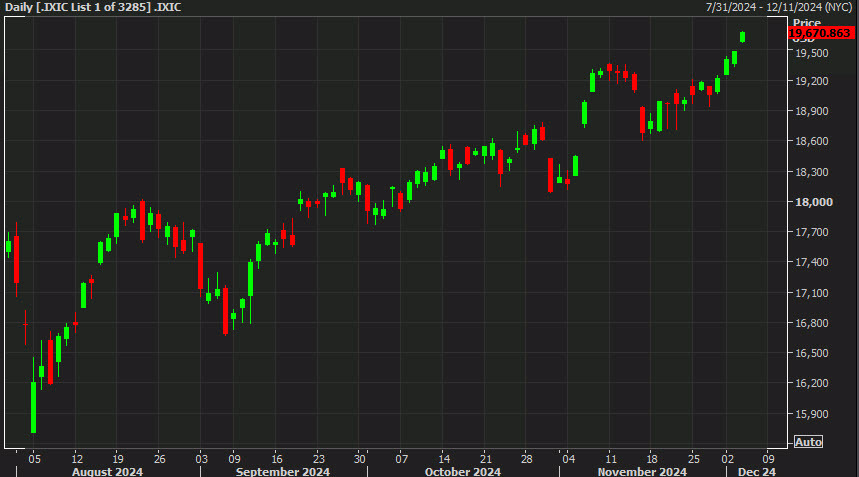
Task: Click the 09 date tick in December
Action: click(x=769, y=459)
